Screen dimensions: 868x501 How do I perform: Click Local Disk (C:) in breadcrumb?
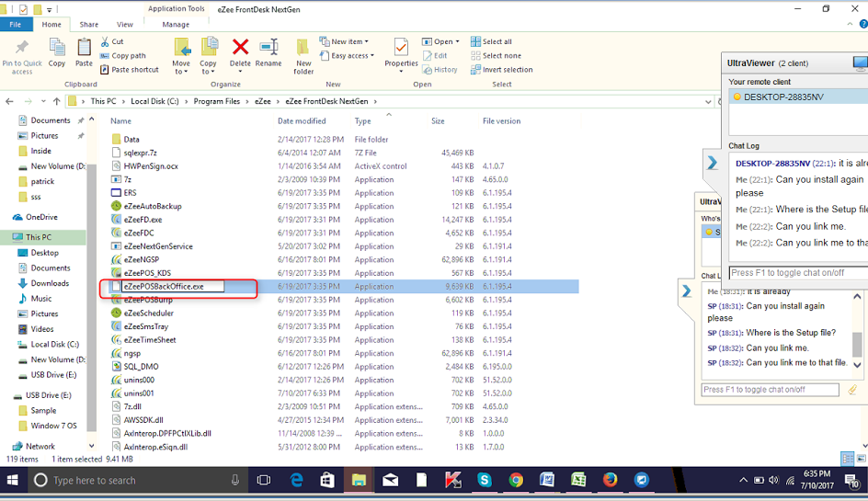(x=154, y=101)
